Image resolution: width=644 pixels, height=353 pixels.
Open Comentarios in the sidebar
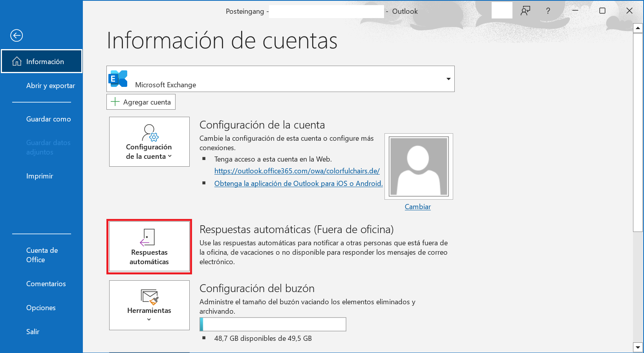click(46, 284)
